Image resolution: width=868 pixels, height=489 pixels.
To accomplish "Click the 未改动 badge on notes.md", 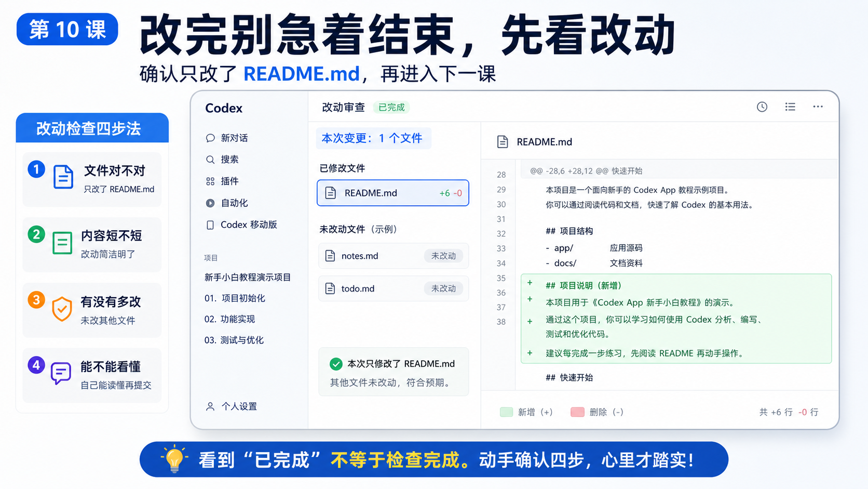I will pos(443,256).
